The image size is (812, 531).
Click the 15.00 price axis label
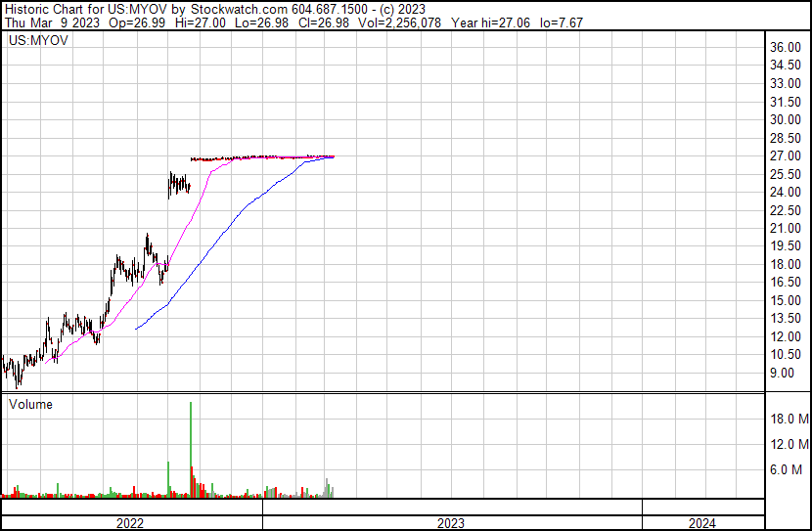787,300
